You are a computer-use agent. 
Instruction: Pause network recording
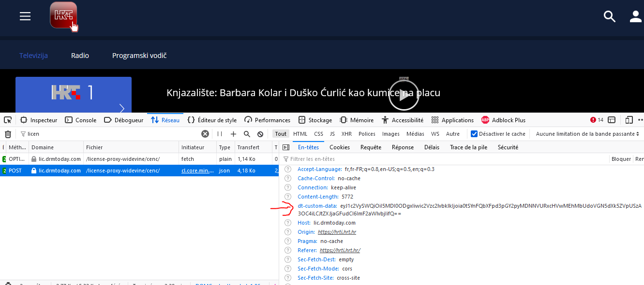(220, 134)
